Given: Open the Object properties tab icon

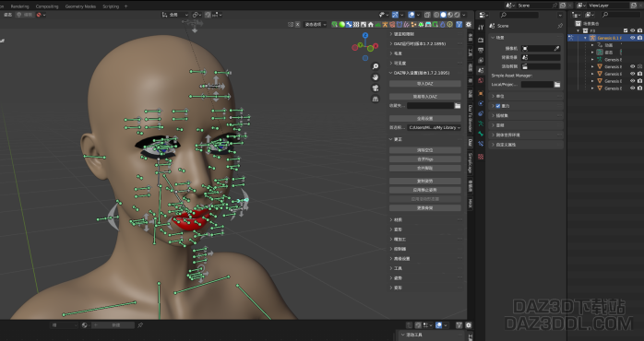Looking at the screenshot, I should [481, 93].
